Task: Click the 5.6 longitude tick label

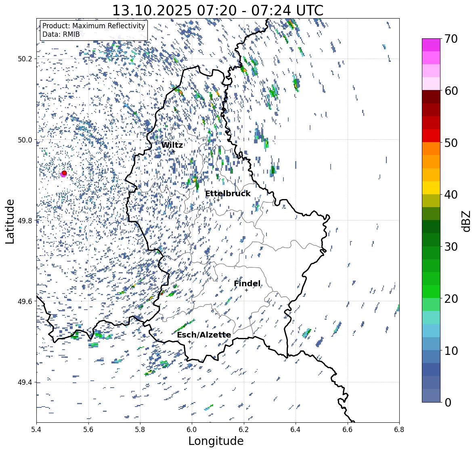Action: click(88, 429)
